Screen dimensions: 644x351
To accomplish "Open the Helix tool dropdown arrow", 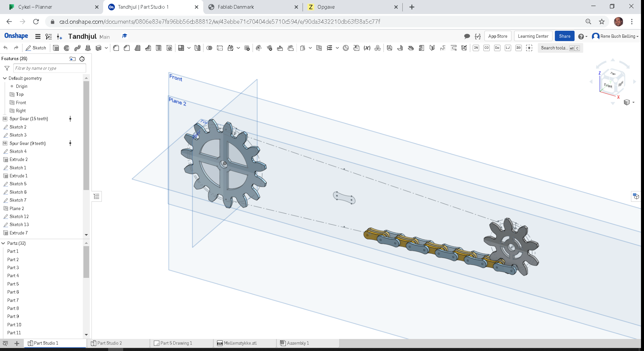I will coord(338,48).
